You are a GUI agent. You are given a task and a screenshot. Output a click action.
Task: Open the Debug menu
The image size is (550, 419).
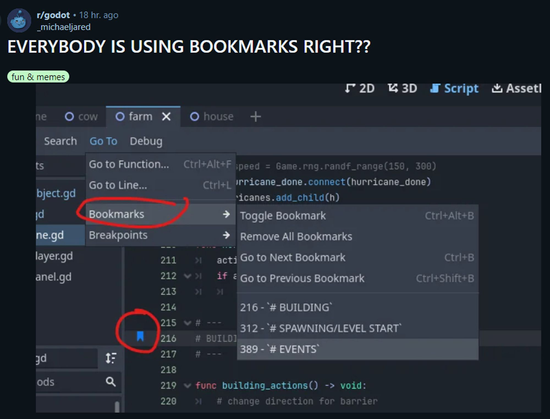tap(146, 141)
